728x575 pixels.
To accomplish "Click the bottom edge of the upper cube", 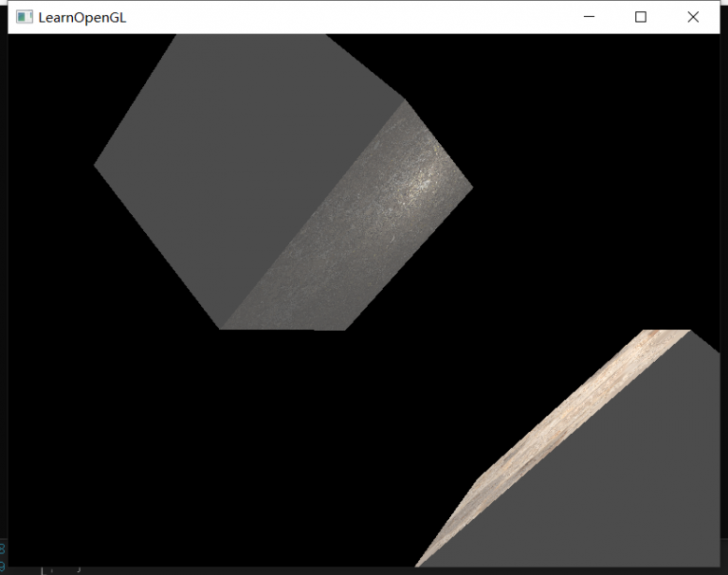I will (282, 329).
